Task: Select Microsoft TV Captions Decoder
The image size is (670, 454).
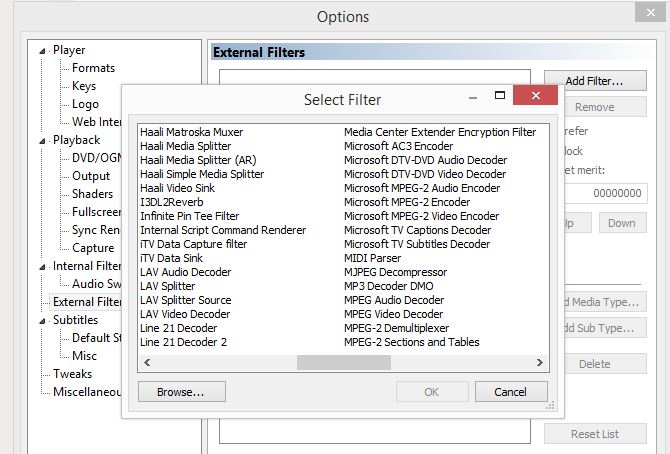Action: coord(417,230)
